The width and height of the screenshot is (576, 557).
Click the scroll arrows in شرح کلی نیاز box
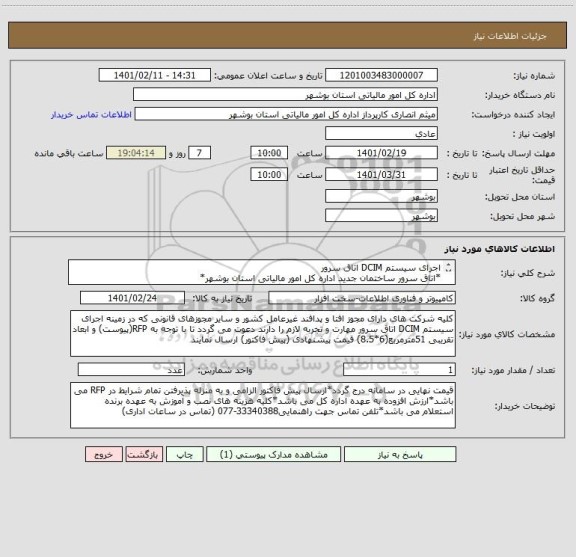[x=448, y=268]
